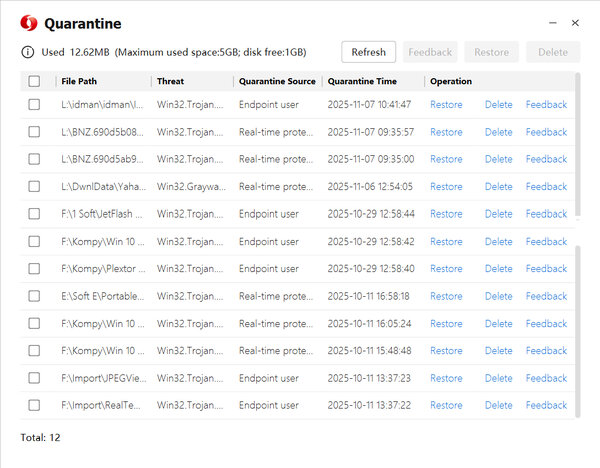The image size is (600, 468).
Task: Restore the F:\Import\JPEGView file
Action: (446, 378)
